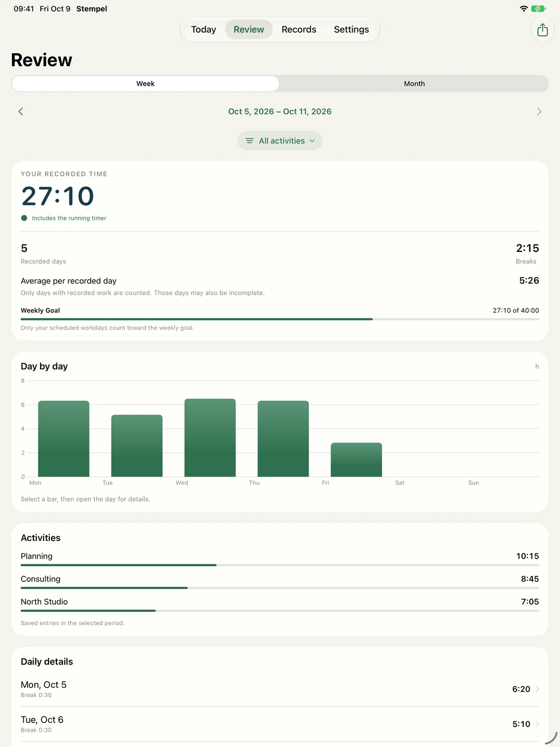Viewport: 560px width, 747px height.
Task: Click the 8:45 Consulting duration
Action: click(530, 579)
